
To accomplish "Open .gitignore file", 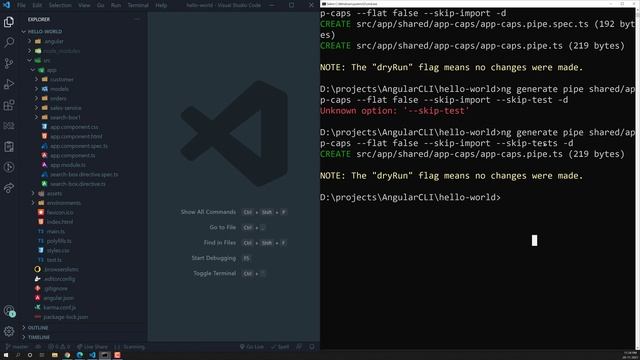I will coord(56,289).
